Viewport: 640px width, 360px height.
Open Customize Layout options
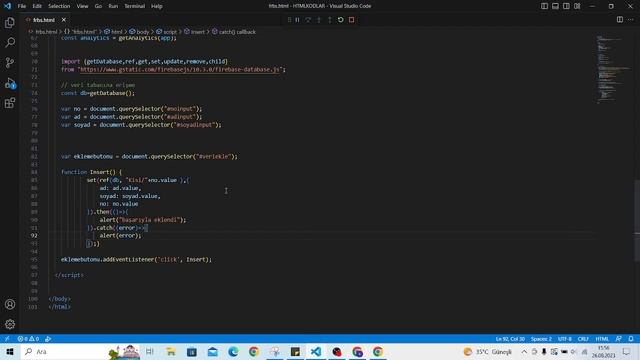577,6
